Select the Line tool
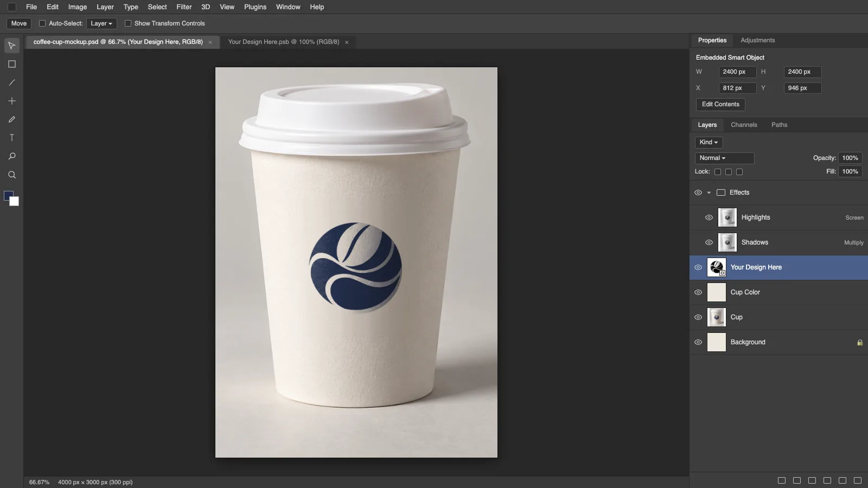This screenshot has height=488, width=868. point(11,82)
